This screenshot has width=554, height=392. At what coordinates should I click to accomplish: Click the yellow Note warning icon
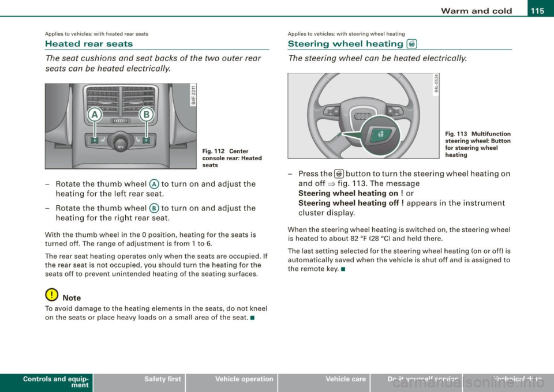coord(51,294)
